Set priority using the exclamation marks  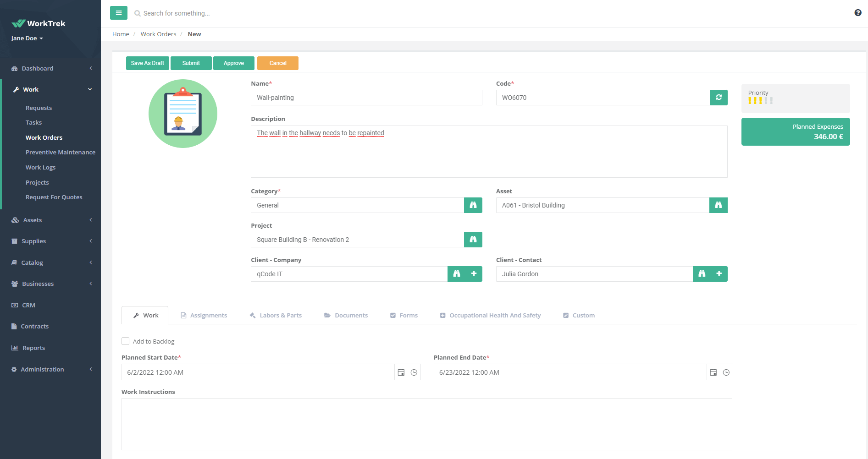[760, 100]
